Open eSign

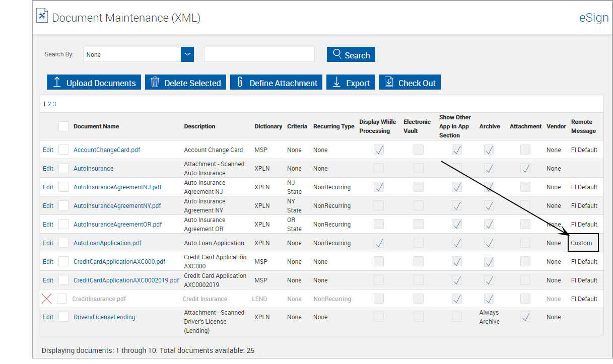coord(593,18)
